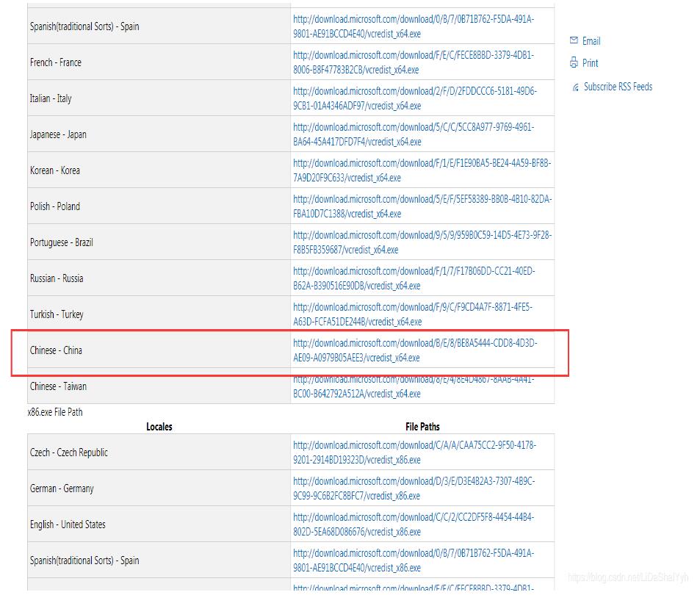Select the x86 'Spanish(traditional Sorts) - Spain' cell

[x=159, y=560]
